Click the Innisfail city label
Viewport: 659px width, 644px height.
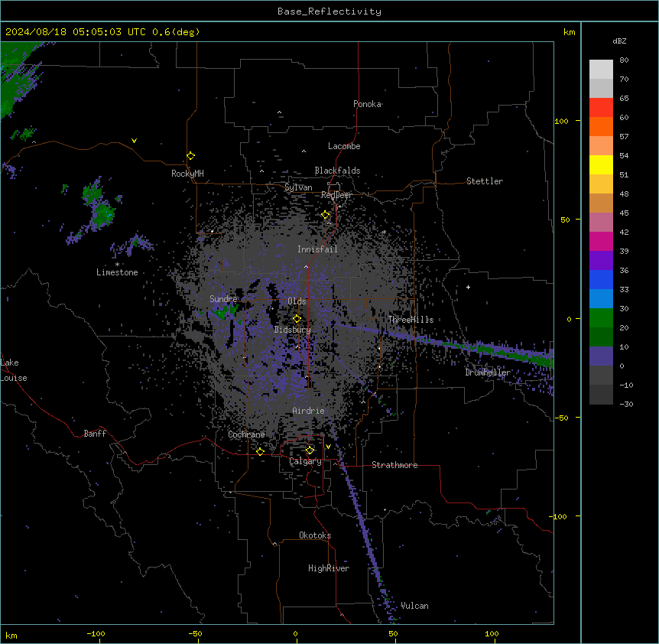pyautogui.click(x=317, y=249)
